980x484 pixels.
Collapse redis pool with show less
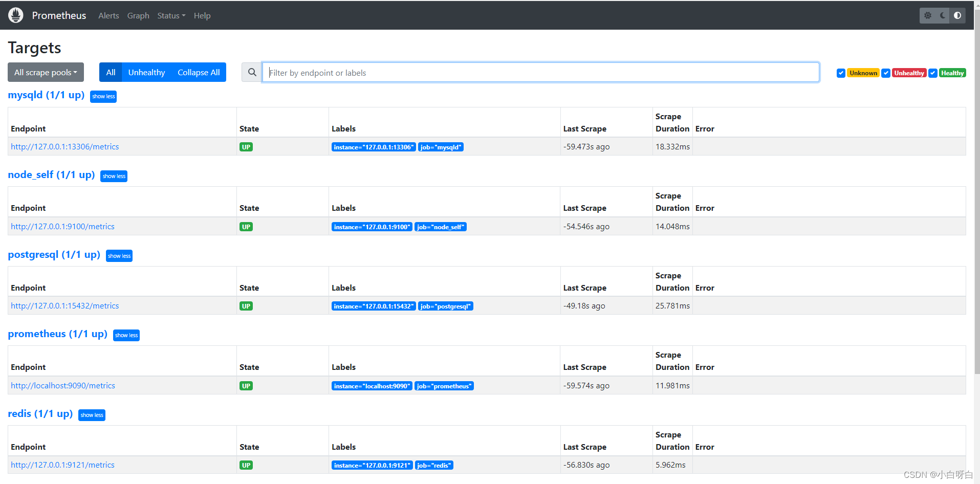[x=92, y=415]
